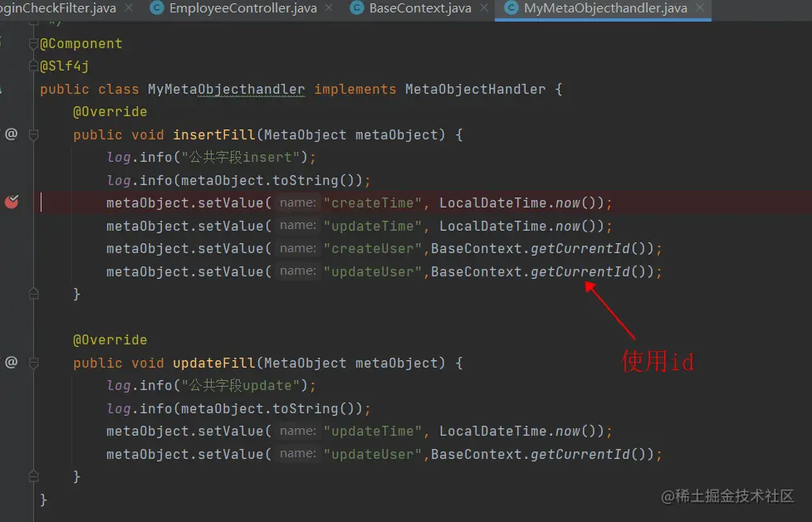
Task: Click the class icon on BaseContext.java tab
Action: coord(357,7)
